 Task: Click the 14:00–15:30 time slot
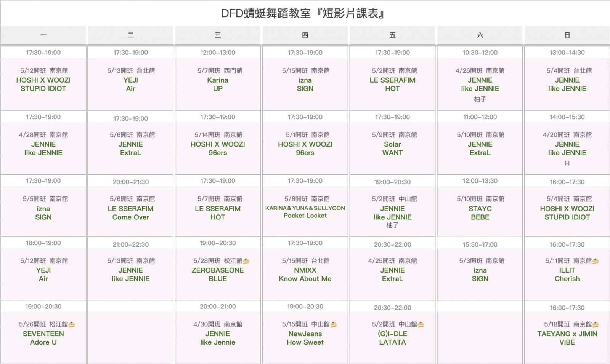567,117
